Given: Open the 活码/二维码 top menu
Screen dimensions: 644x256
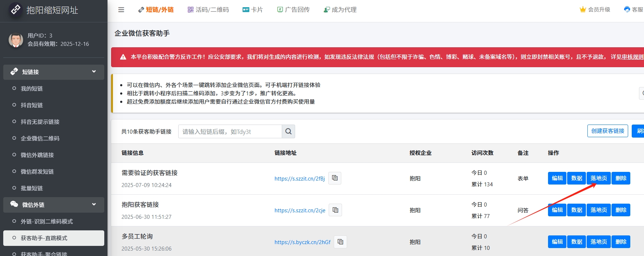Looking at the screenshot, I should tap(208, 10).
